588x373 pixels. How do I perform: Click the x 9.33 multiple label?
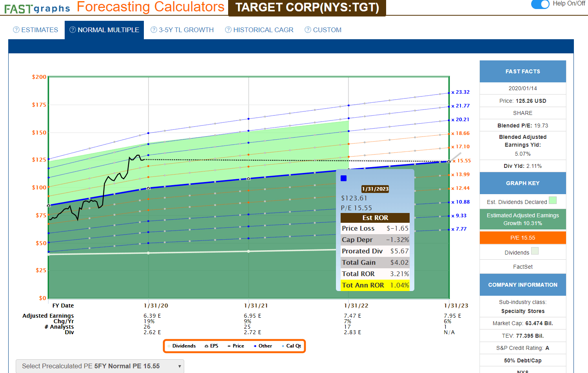459,216
